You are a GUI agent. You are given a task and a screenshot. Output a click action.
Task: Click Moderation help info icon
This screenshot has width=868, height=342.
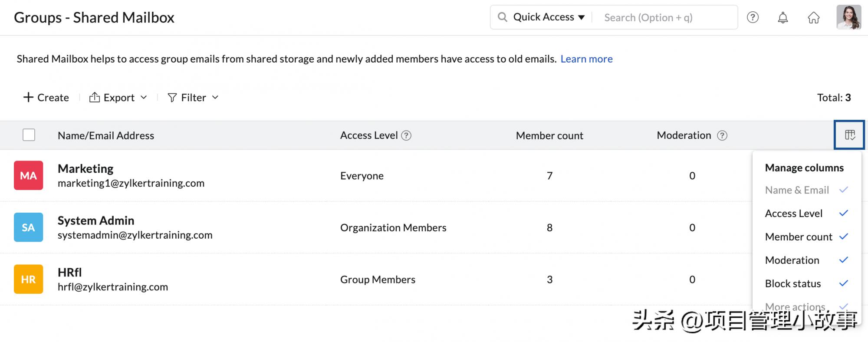722,135
